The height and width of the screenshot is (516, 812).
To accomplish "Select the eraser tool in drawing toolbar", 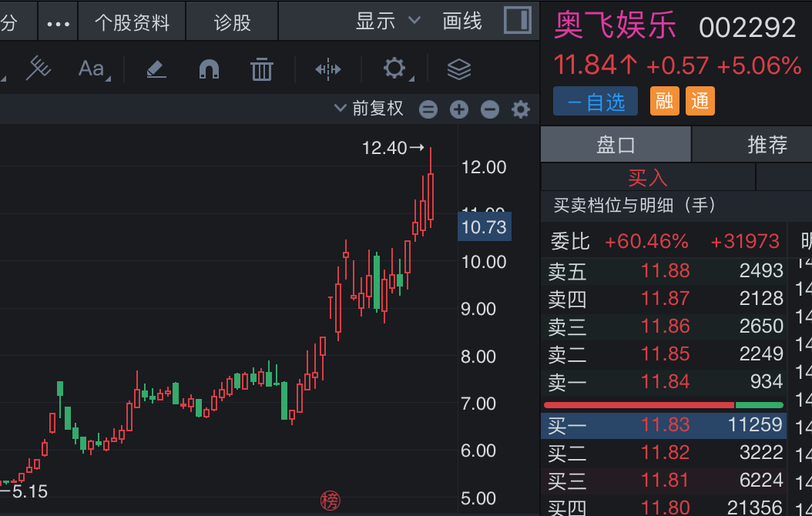I will 156,69.
